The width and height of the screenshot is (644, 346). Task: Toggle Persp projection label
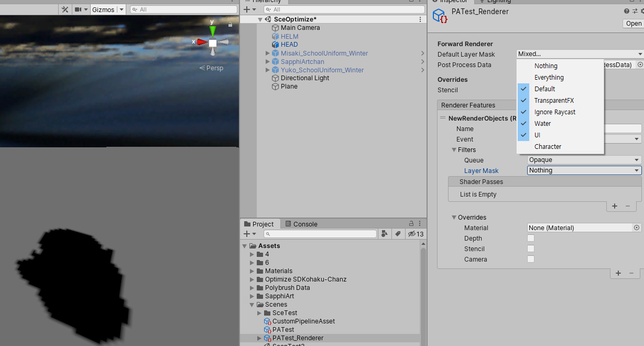[211, 68]
